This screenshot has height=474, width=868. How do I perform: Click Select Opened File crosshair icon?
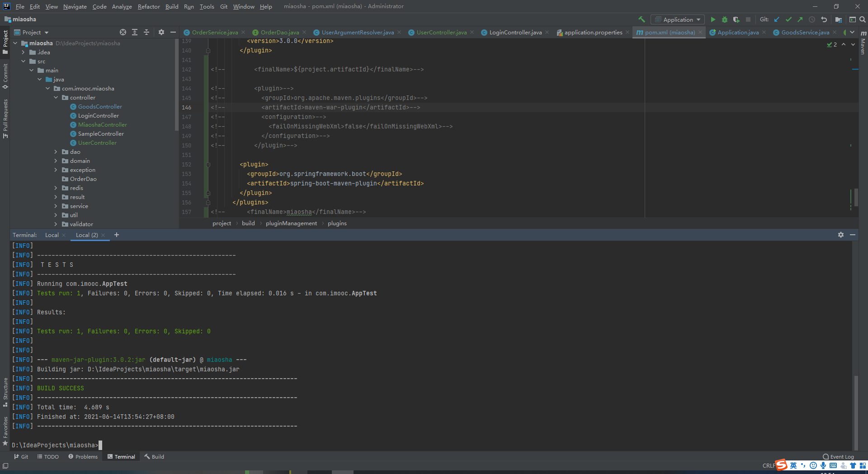(123, 32)
